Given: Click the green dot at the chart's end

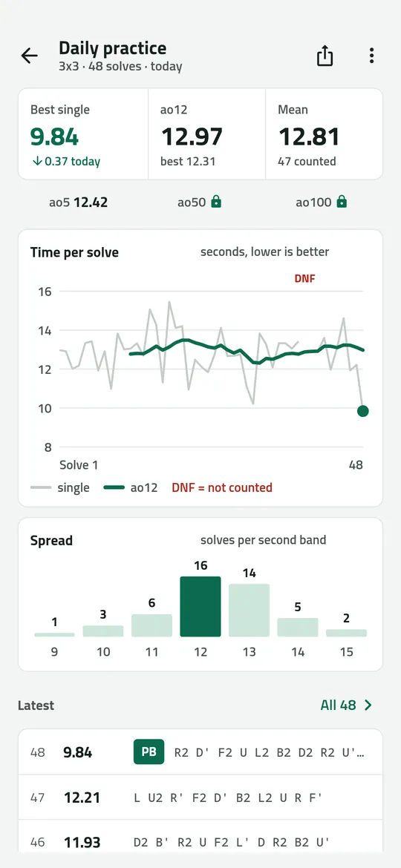Looking at the screenshot, I should (x=363, y=411).
